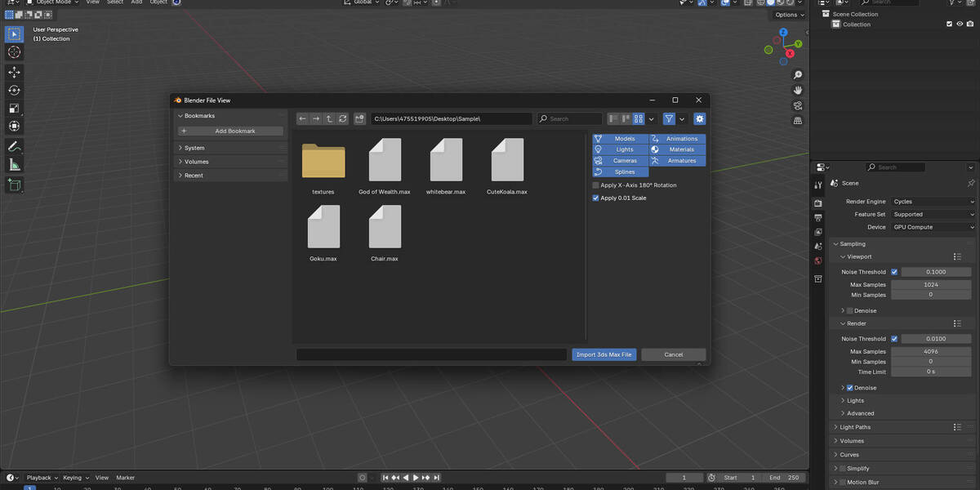Enable Apply X-Axis 180° Rotation checkbox
This screenshot has height=490, width=980.
click(x=596, y=185)
